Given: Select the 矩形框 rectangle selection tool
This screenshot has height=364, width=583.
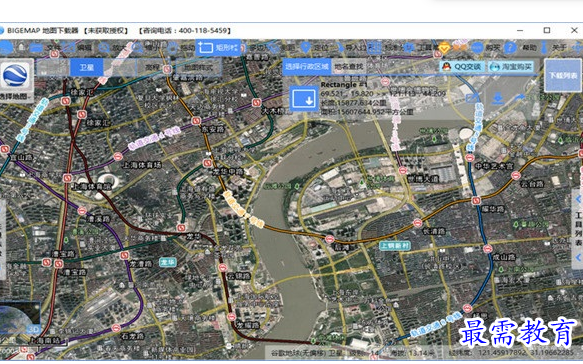Looking at the screenshot, I should tap(218, 48).
